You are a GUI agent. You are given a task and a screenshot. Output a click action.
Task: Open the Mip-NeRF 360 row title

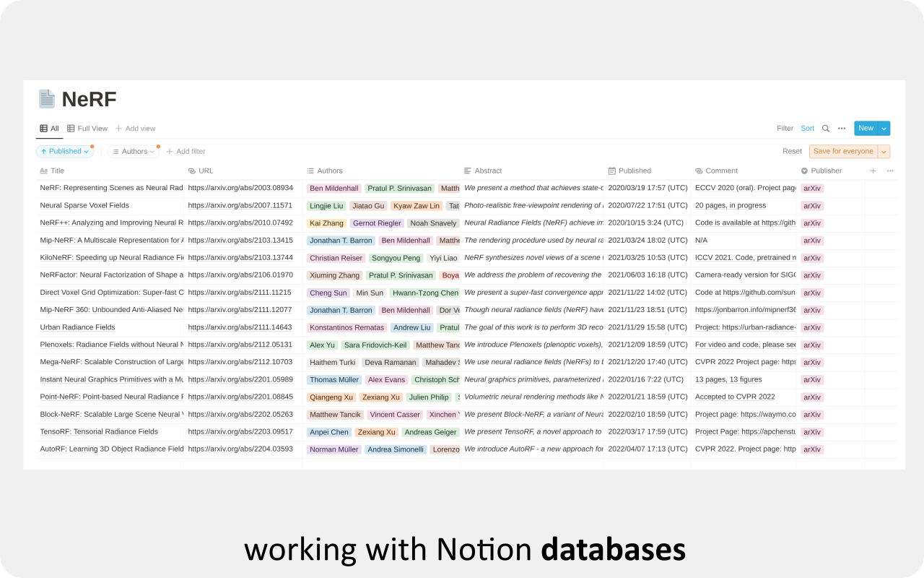point(111,310)
